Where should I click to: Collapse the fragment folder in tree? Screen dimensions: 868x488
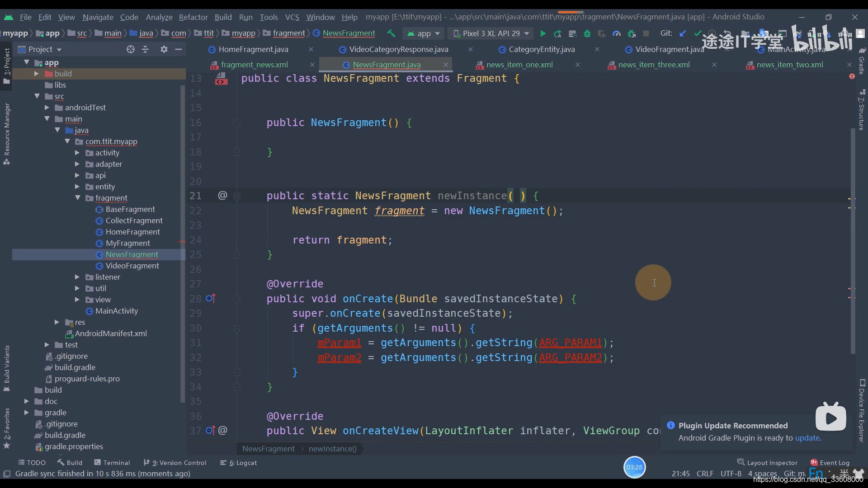pos(77,198)
